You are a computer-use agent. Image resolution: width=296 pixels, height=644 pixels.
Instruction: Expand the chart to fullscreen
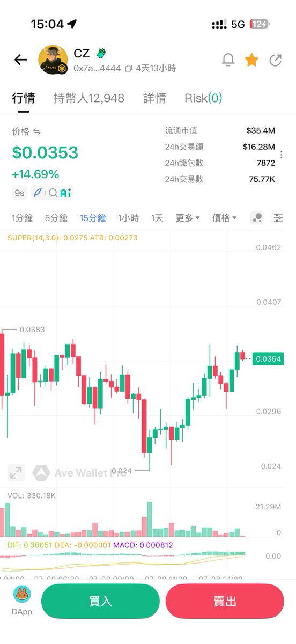pyautogui.click(x=16, y=473)
